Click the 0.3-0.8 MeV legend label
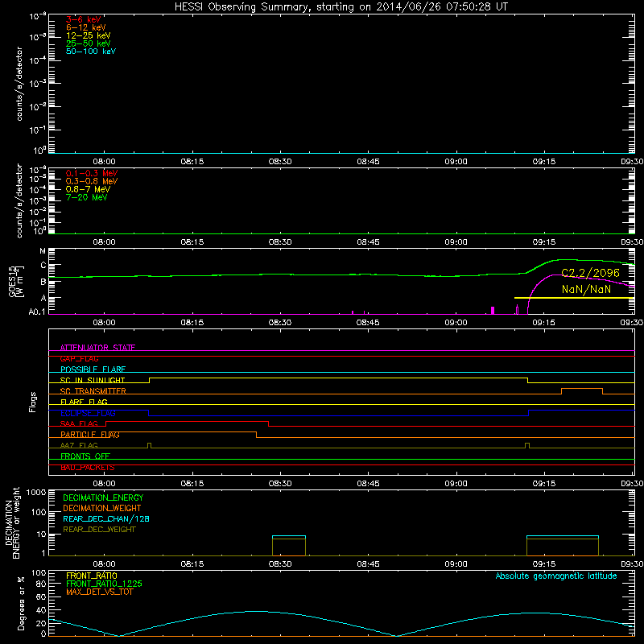The height and width of the screenshot is (644, 644). coord(92,181)
